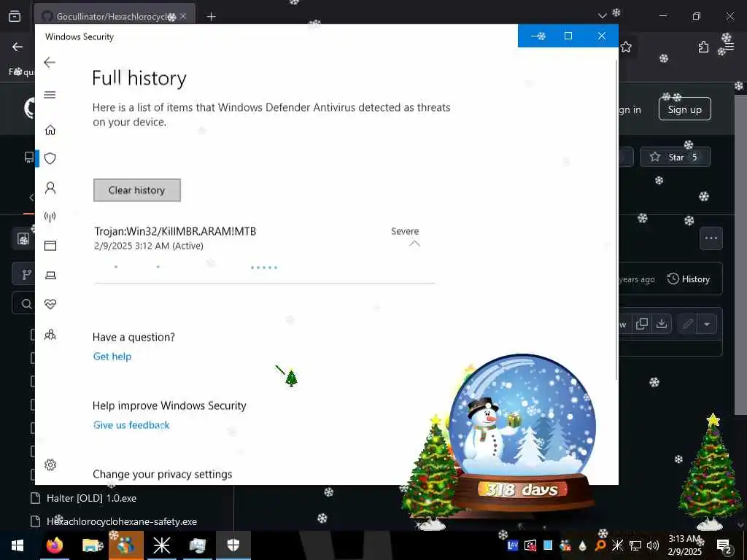Open GitHub edit file dropdown arrow

click(707, 324)
